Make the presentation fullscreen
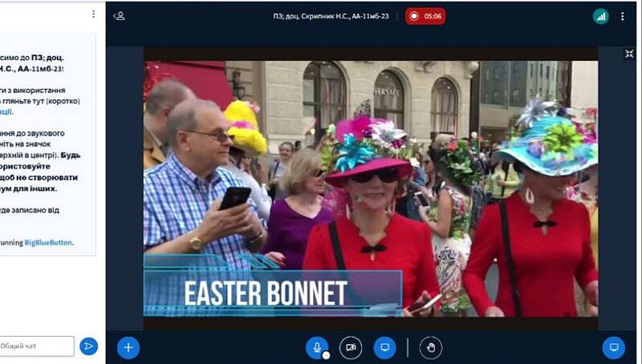Screen dimensions: 642x364 (629, 54)
